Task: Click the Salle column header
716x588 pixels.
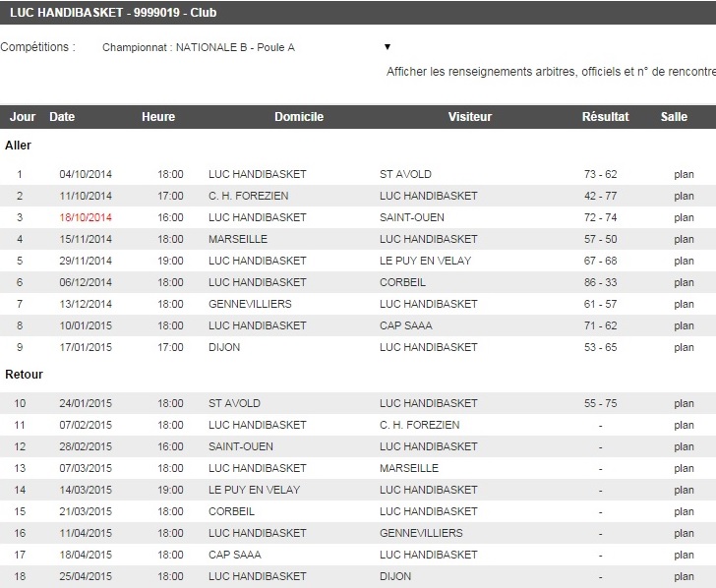Action: click(674, 117)
